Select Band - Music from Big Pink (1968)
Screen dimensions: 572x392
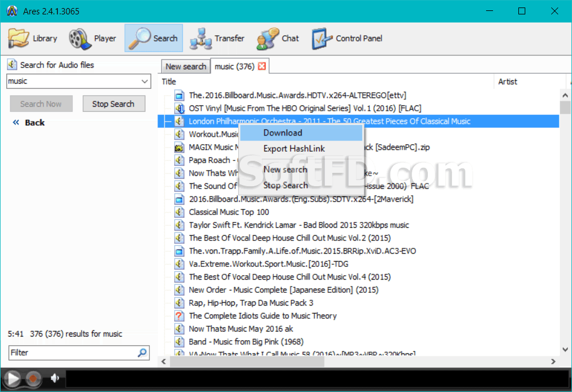coord(246,342)
